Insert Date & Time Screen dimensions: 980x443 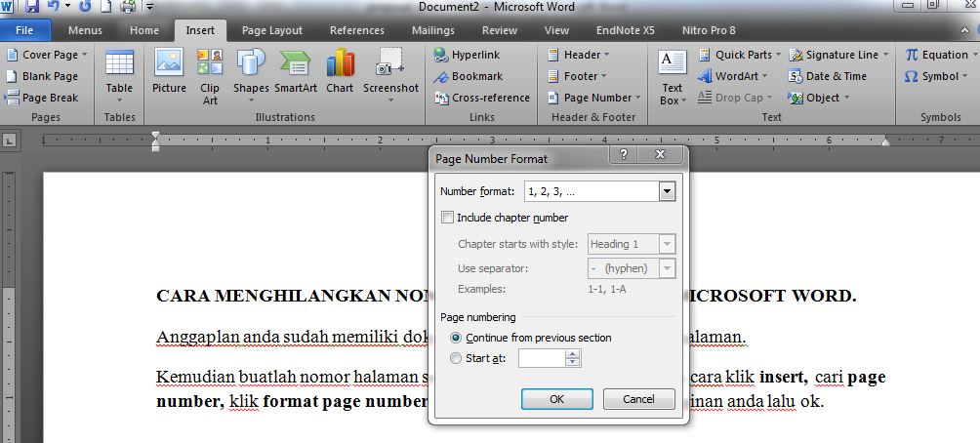click(828, 76)
